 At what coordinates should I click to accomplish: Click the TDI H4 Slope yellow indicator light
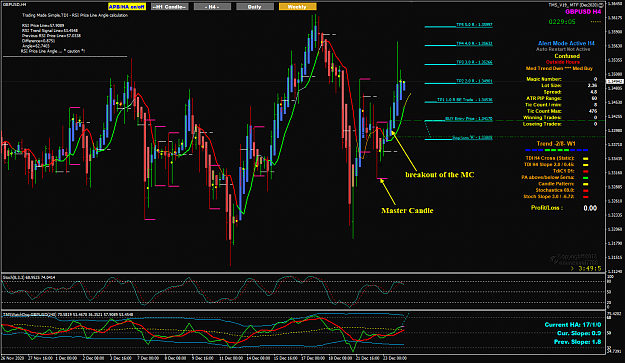[586, 165]
